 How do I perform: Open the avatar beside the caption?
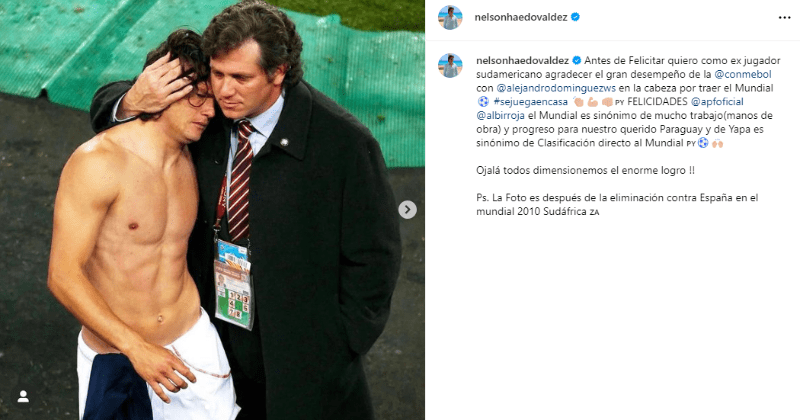(x=450, y=65)
